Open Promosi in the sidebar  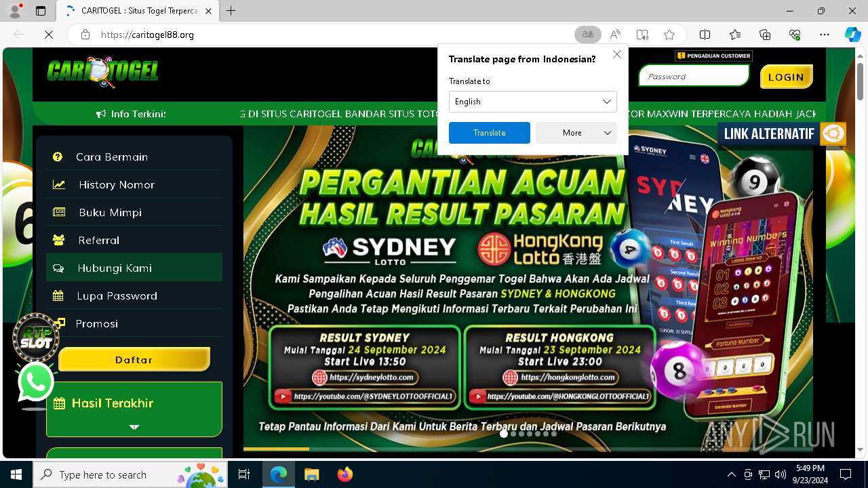click(x=134, y=323)
